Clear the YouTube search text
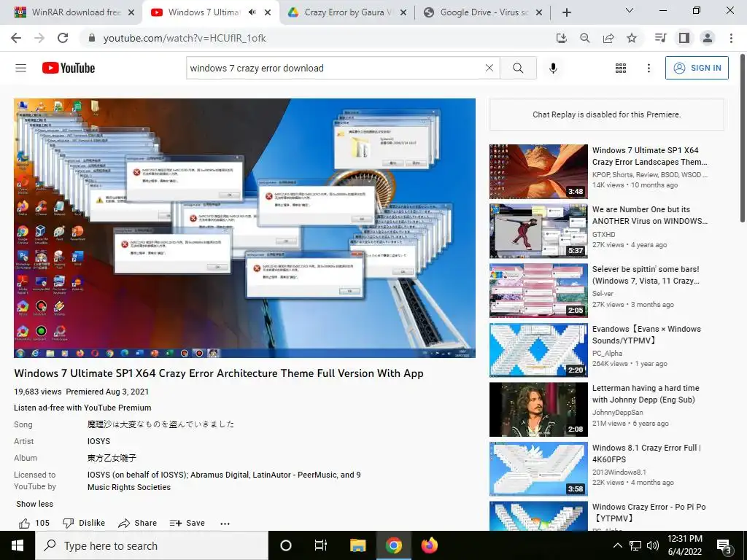This screenshot has height=560, width=747. click(489, 68)
